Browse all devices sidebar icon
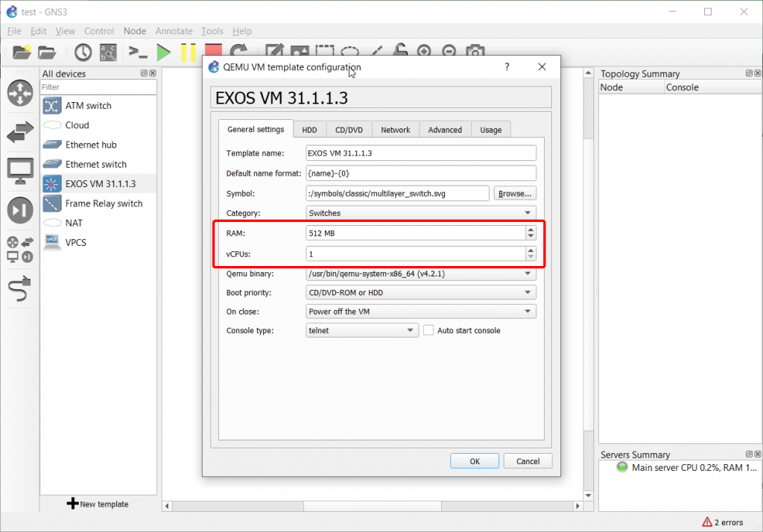The width and height of the screenshot is (763, 532). point(20,249)
